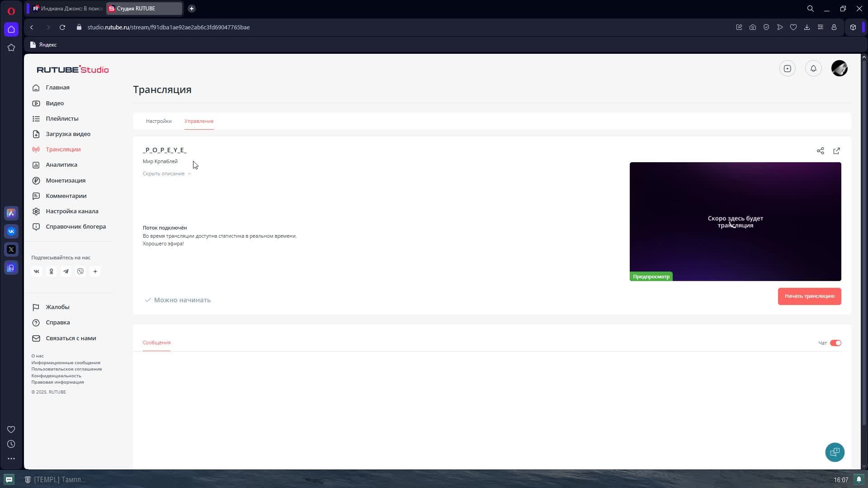Open Настройка канала in sidebar

(x=65, y=211)
